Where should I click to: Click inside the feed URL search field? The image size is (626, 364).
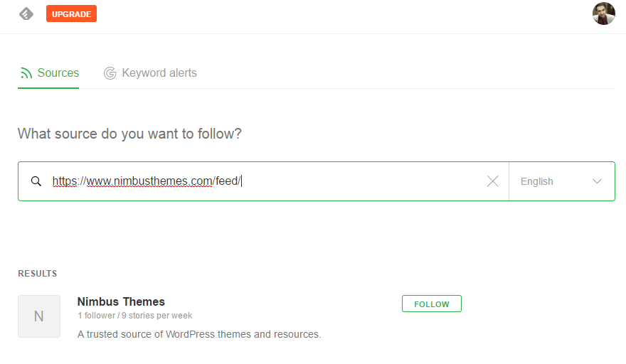coord(263,181)
